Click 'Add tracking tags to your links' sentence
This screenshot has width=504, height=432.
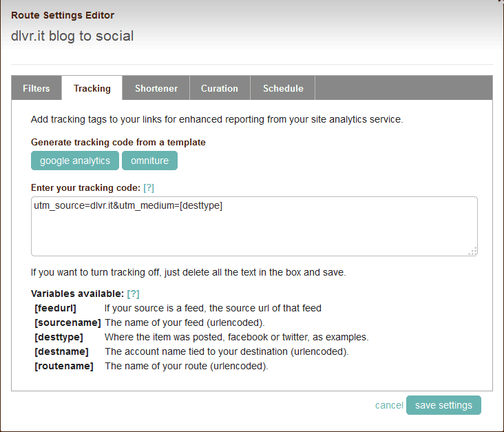(x=217, y=119)
